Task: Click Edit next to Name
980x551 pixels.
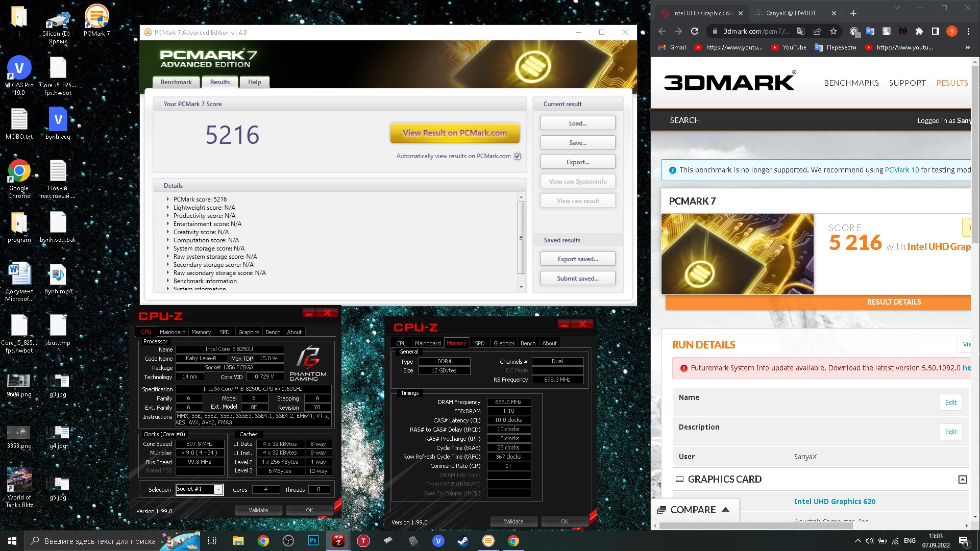Action: (x=950, y=402)
